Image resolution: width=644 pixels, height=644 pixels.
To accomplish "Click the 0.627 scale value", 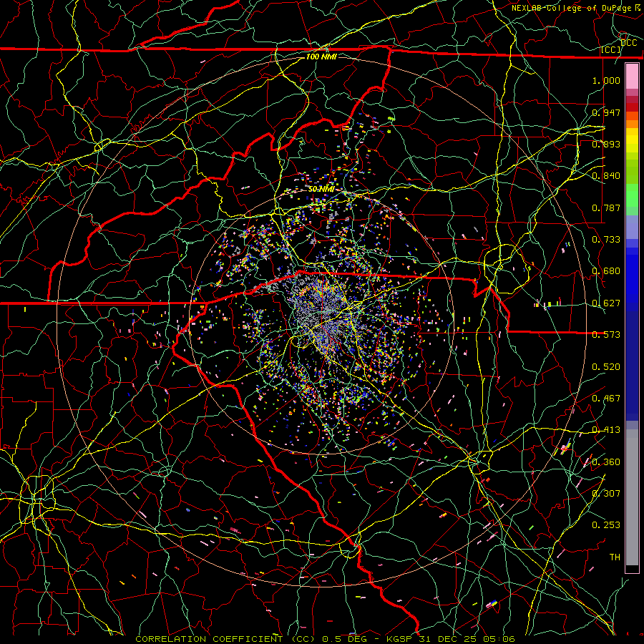I will coord(606,303).
